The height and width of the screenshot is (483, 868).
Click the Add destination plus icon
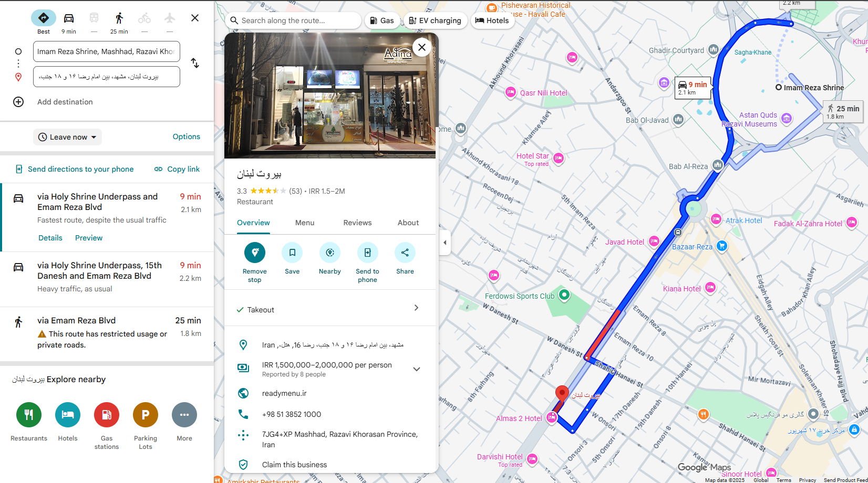point(18,102)
